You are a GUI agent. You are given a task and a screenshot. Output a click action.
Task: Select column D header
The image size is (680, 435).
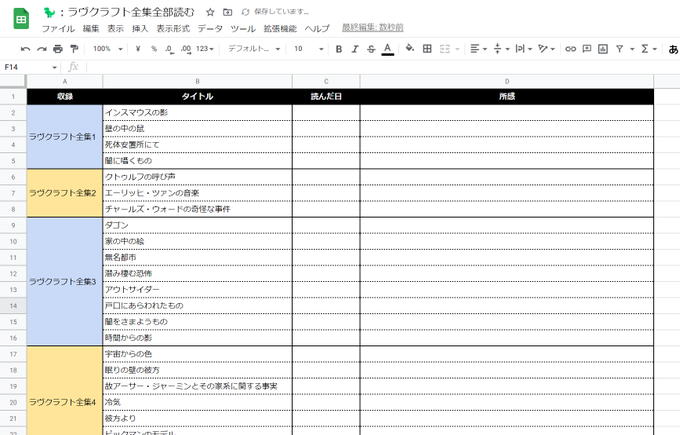click(507, 82)
